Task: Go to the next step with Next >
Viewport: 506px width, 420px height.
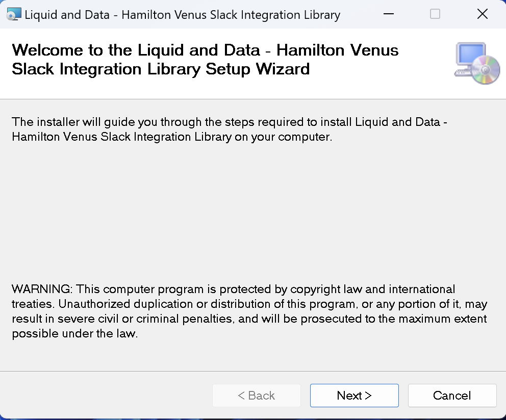Action: pyautogui.click(x=355, y=396)
